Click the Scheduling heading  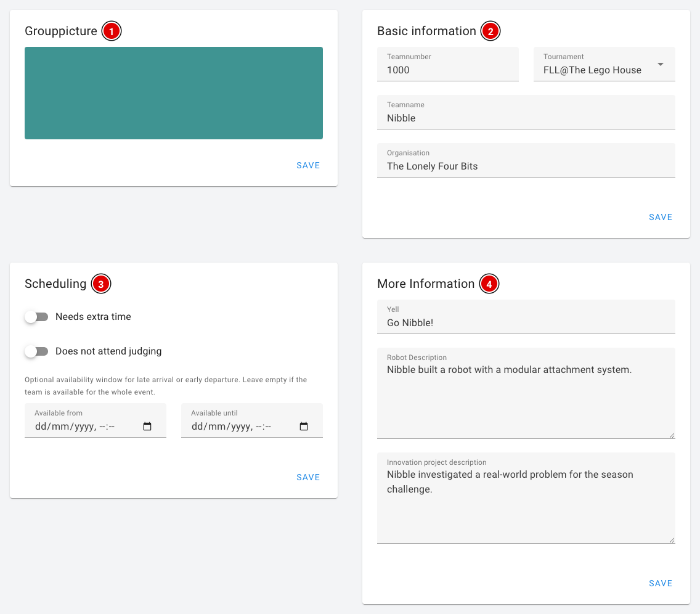click(x=55, y=284)
